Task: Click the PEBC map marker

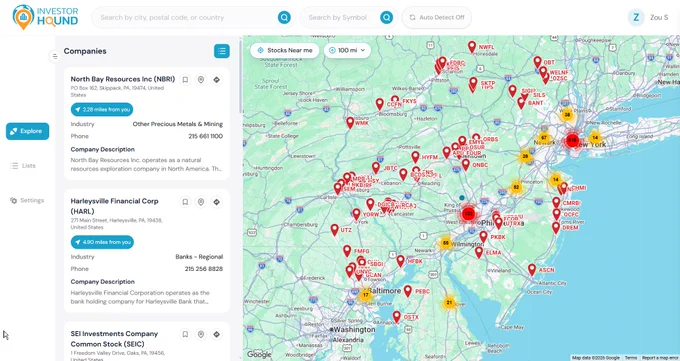Action: click(x=408, y=291)
